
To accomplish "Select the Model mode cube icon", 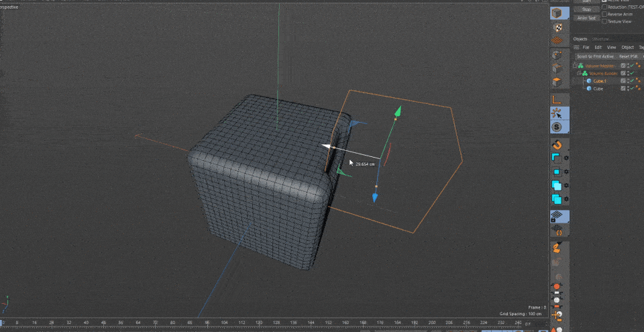I will point(557,13).
